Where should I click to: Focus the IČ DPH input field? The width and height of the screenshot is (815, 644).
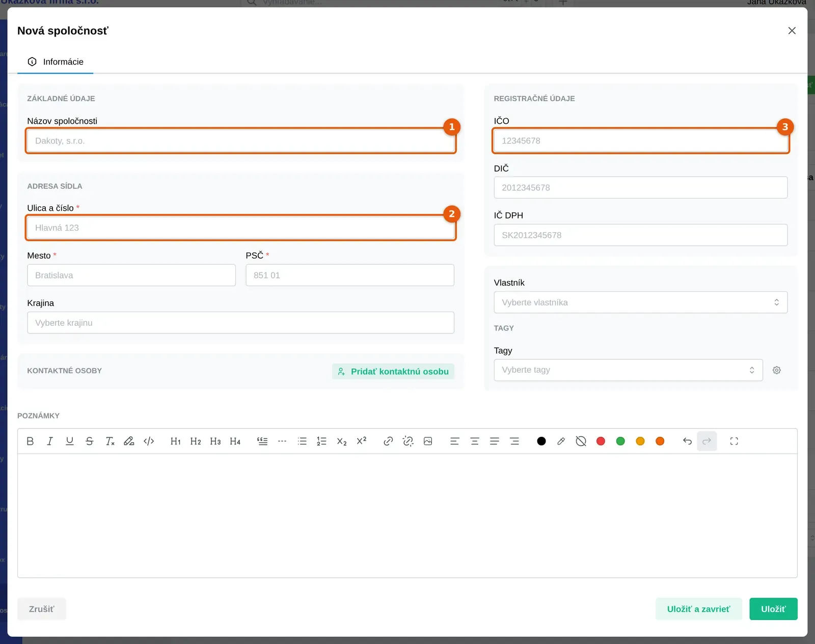[641, 235]
